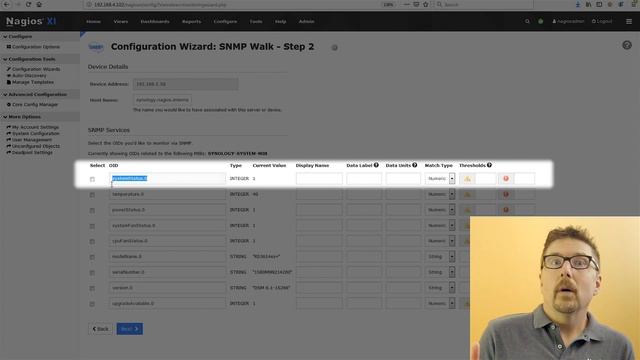Screen dimensions: 640x360
Task: Select the powerStatus.0 checkbox
Action: point(92,210)
